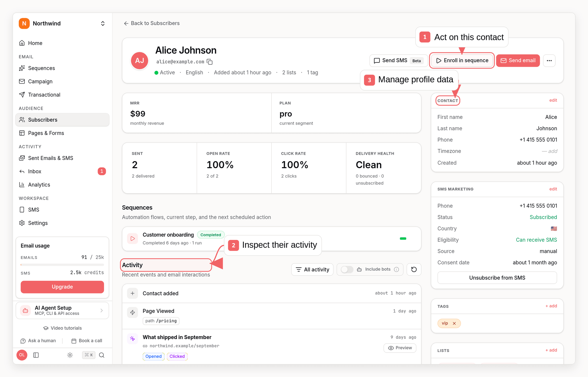Image resolution: width=588 pixels, height=377 pixels.
Task: Click Enroll in sequence
Action: (462, 61)
